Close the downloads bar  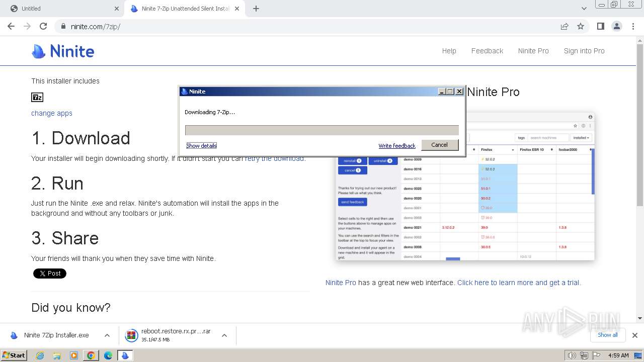635,335
